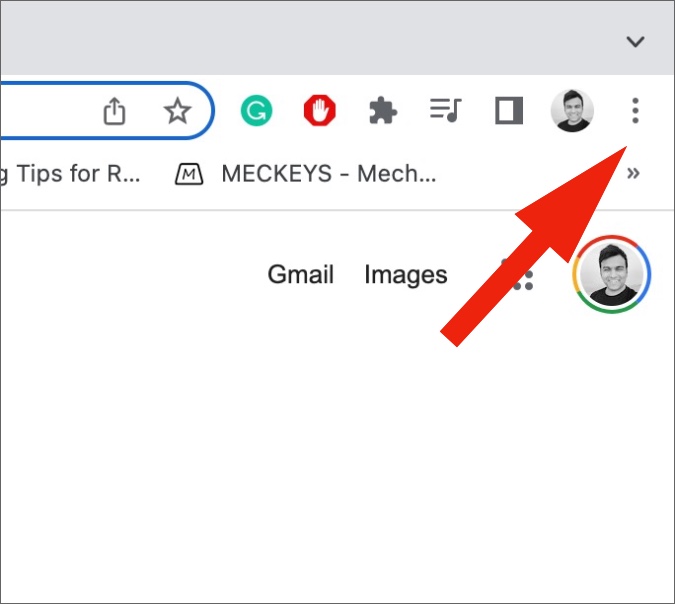
Task: Open the Tips for R... bookmark
Action: click(x=70, y=174)
